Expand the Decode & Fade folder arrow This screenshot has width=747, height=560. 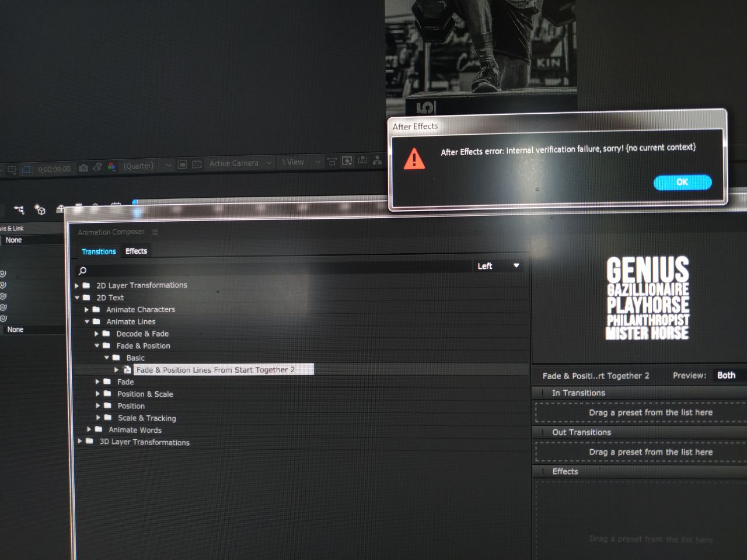(x=97, y=334)
